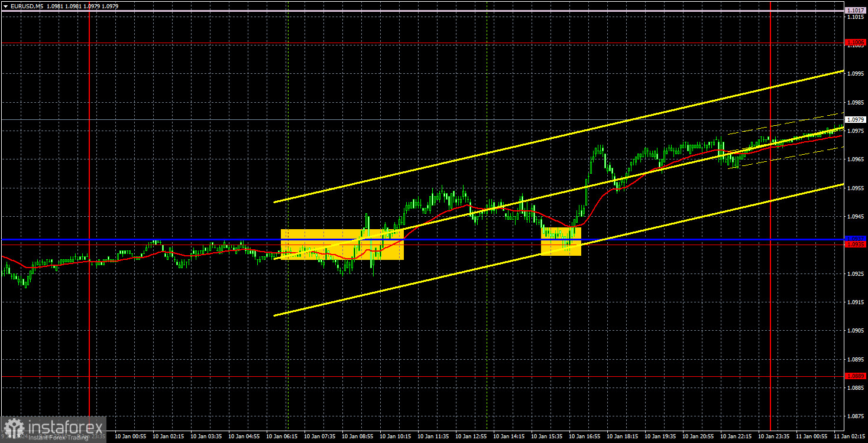Click the 10 Jan 16:55 time label
This screenshot has height=443, width=868.
[584, 437]
